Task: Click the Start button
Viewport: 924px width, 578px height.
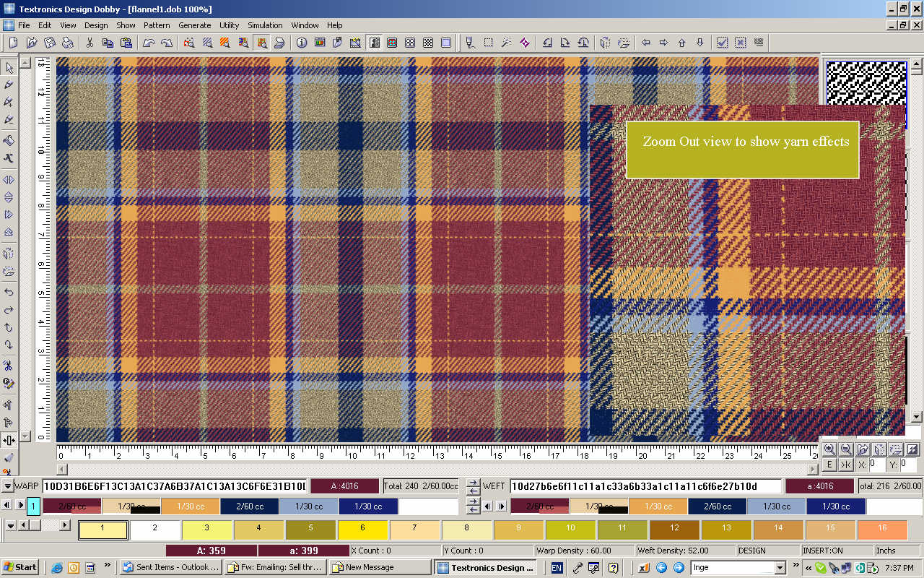Action: 21,567
